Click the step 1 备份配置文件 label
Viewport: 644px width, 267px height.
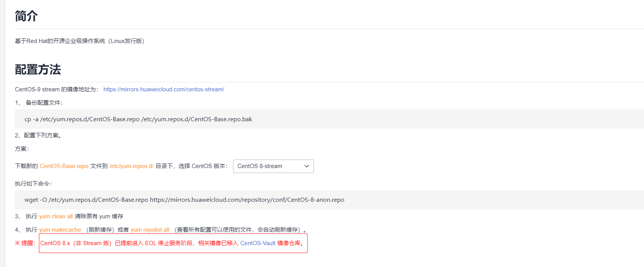click(x=44, y=103)
